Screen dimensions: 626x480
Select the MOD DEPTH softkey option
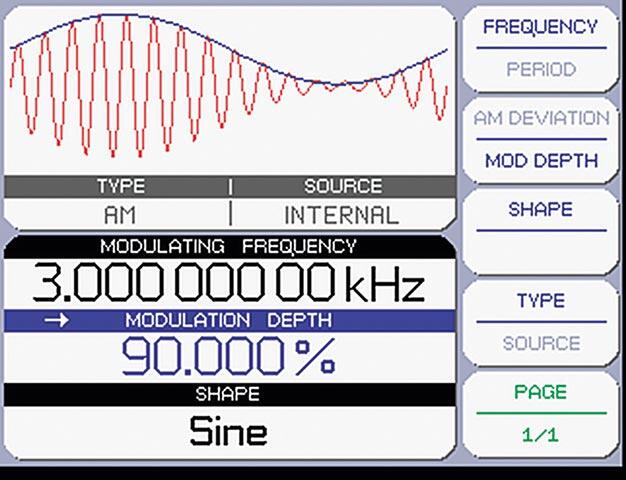coord(540,160)
